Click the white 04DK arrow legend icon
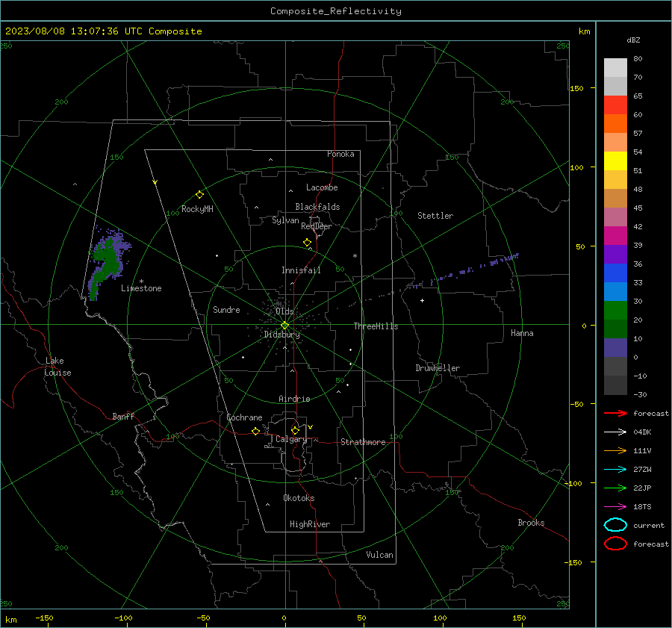Image resolution: width=672 pixels, height=628 pixels. pyautogui.click(x=615, y=432)
